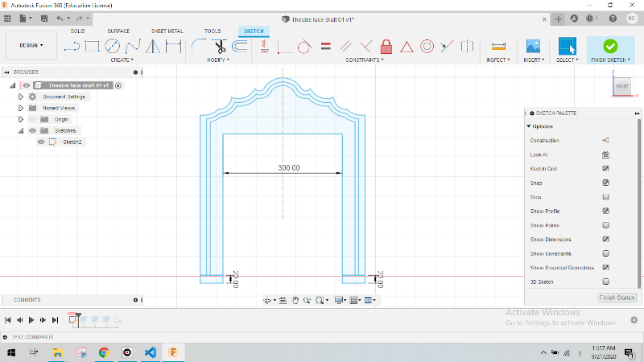The width and height of the screenshot is (644, 362).
Task: Open the Modify dropdown menu
Action: 218,60
